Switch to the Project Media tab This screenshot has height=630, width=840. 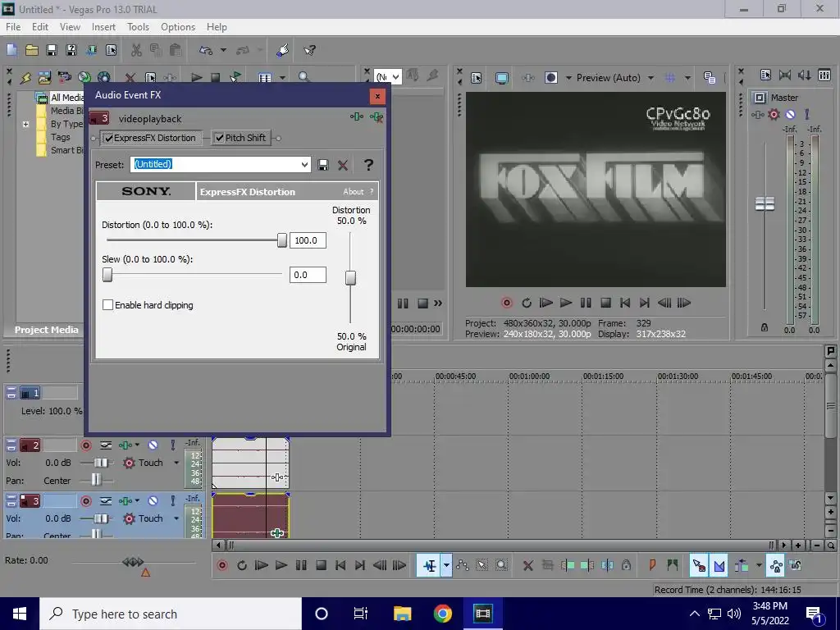(46, 330)
